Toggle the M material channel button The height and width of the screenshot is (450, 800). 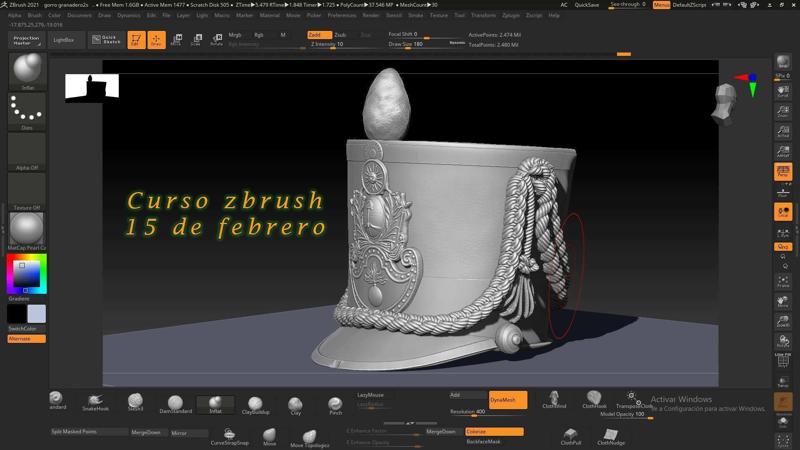(283, 35)
